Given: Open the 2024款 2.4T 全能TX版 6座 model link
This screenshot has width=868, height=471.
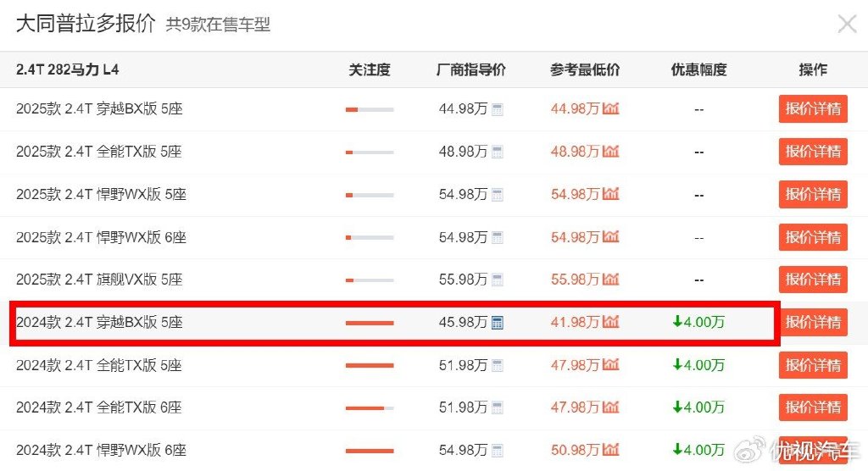Looking at the screenshot, I should [x=99, y=407].
